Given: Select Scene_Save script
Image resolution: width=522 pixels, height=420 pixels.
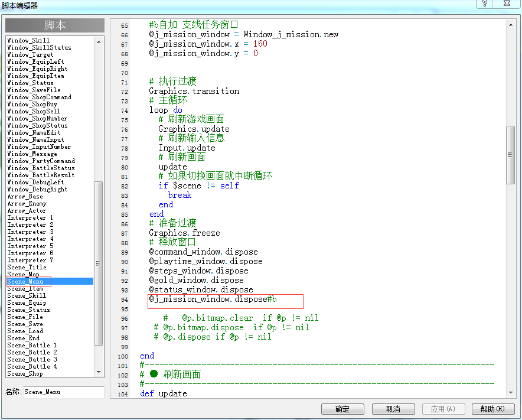Looking at the screenshot, I should [x=25, y=324].
